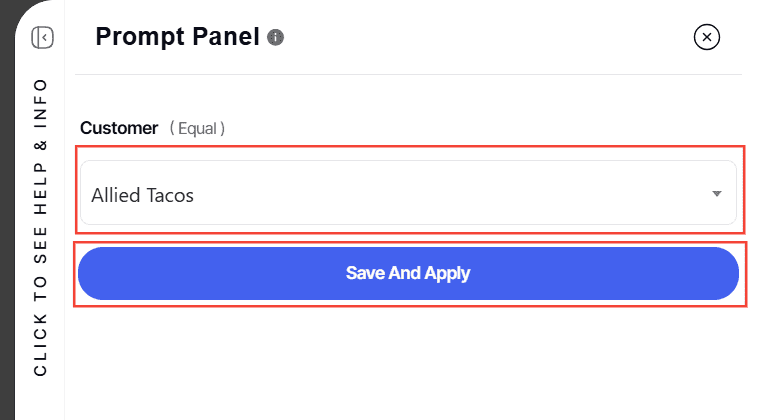Expand the dropdown arrow next to Allied Tacos
The image size is (763, 420).
(716, 193)
